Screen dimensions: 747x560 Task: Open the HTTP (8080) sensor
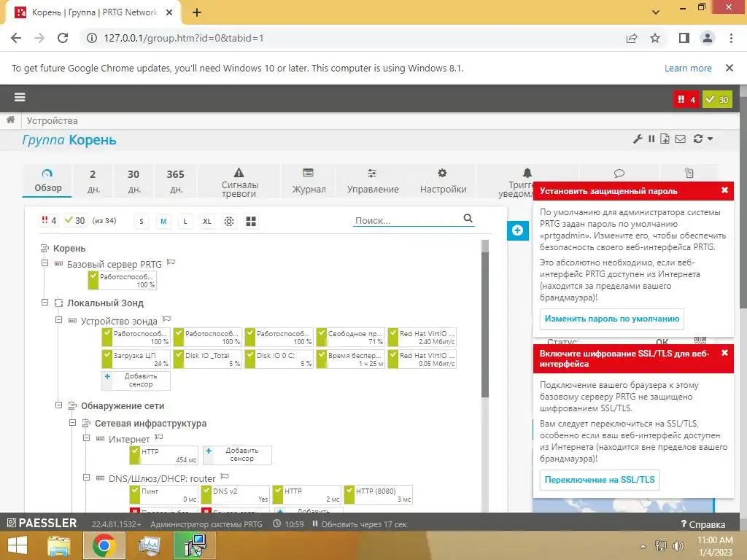[x=378, y=495]
